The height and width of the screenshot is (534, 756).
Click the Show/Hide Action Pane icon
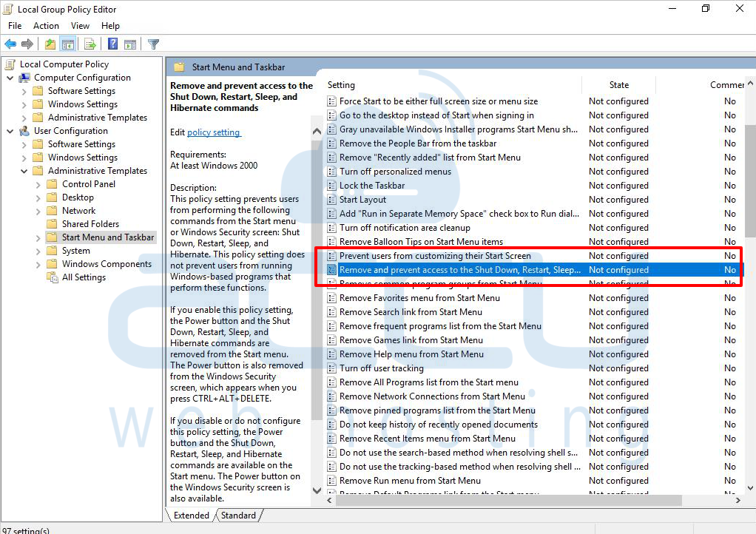[131, 44]
